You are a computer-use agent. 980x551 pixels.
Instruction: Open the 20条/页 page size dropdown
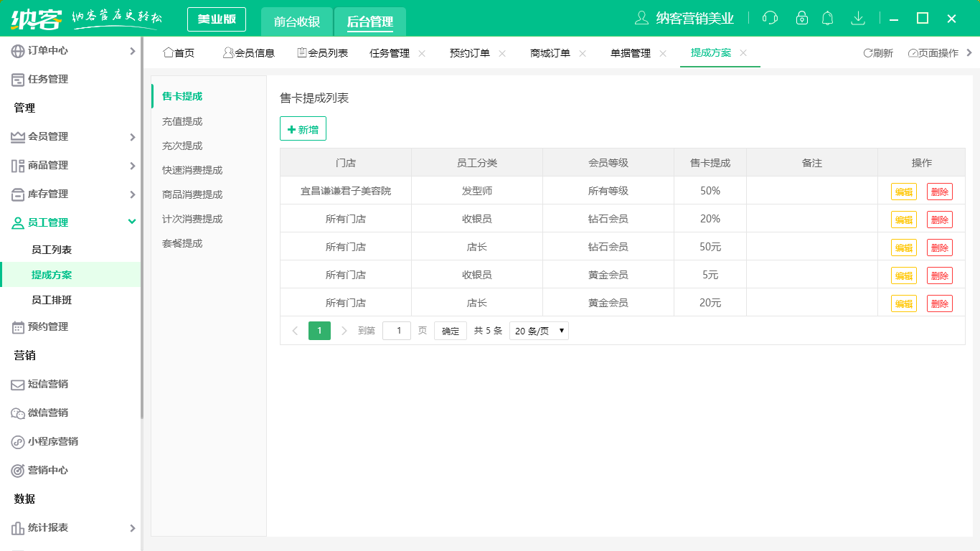pos(539,331)
